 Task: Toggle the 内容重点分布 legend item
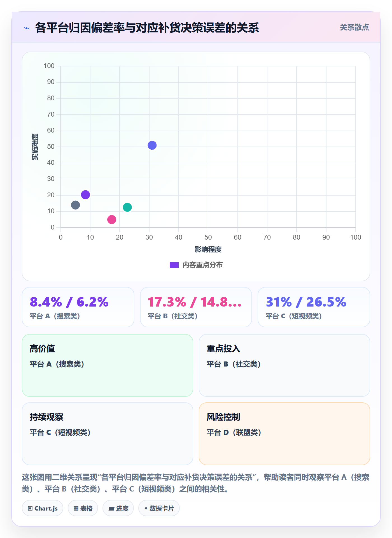196,265
